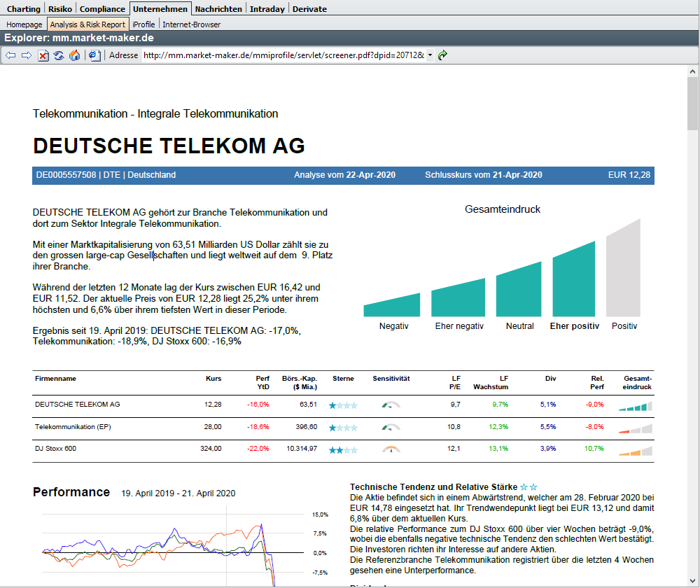Open the Derivate tab

click(x=309, y=9)
